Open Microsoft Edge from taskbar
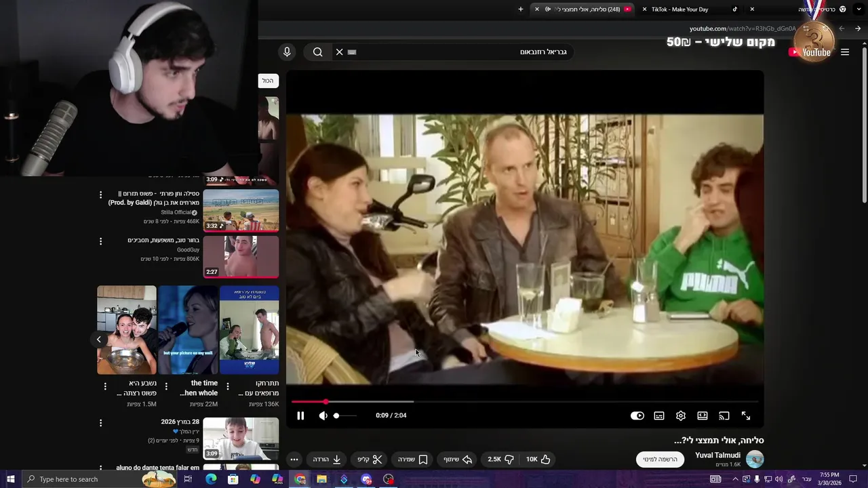The image size is (868, 488). point(211,479)
